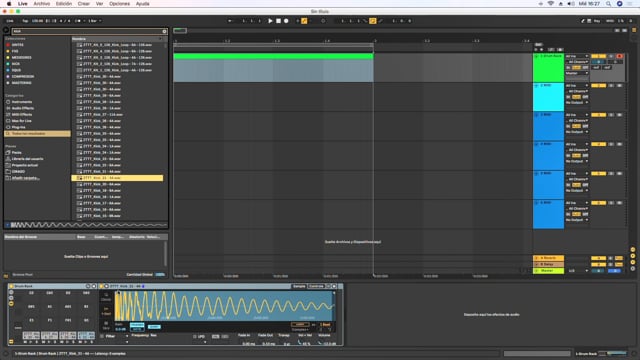Switch to the Sample tab in Simpler
This screenshot has height=360, width=640.
tap(299, 286)
